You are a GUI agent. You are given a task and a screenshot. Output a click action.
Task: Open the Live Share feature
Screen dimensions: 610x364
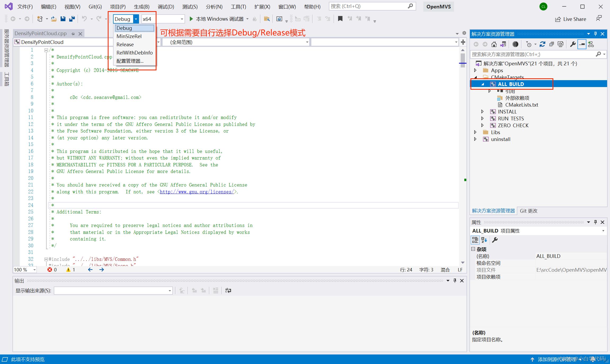tap(571, 19)
